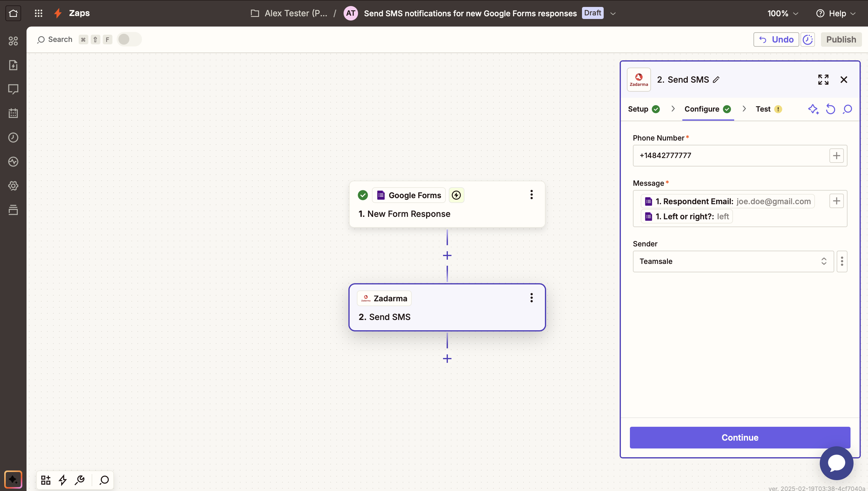Image resolution: width=868 pixels, height=491 pixels.
Task: Open Zap history clock icon in sidebar
Action: click(13, 138)
